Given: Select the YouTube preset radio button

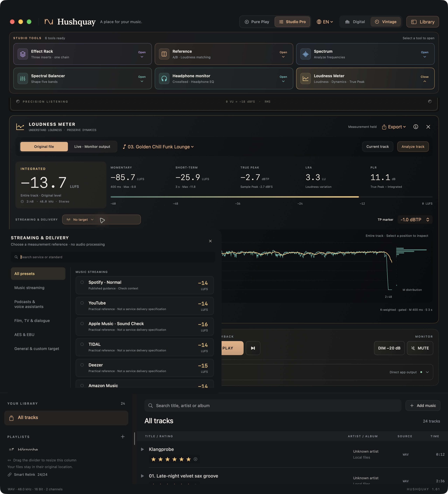Looking at the screenshot, I should (82, 303).
